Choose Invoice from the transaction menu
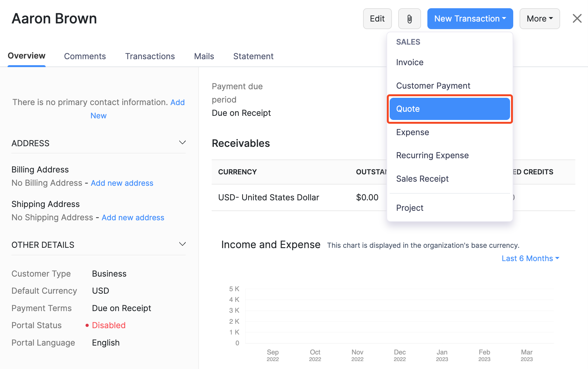This screenshot has height=369, width=588. click(410, 62)
